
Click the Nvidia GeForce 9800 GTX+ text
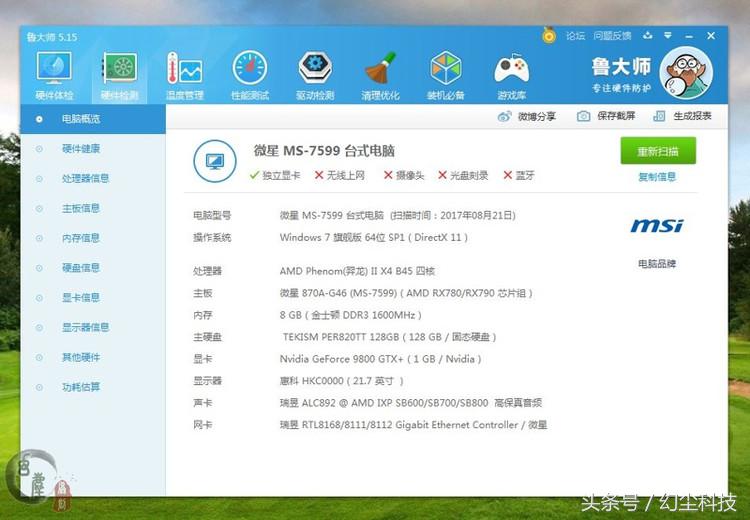pyautogui.click(x=380, y=359)
